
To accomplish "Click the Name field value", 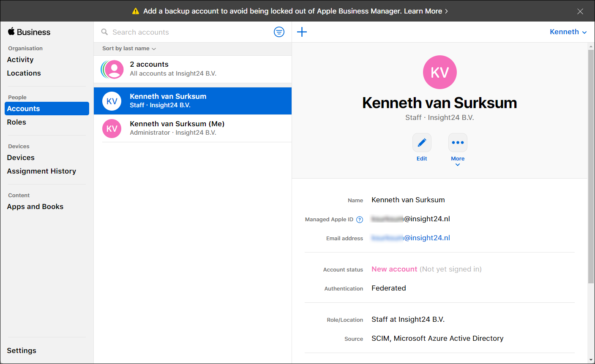I will click(x=408, y=200).
